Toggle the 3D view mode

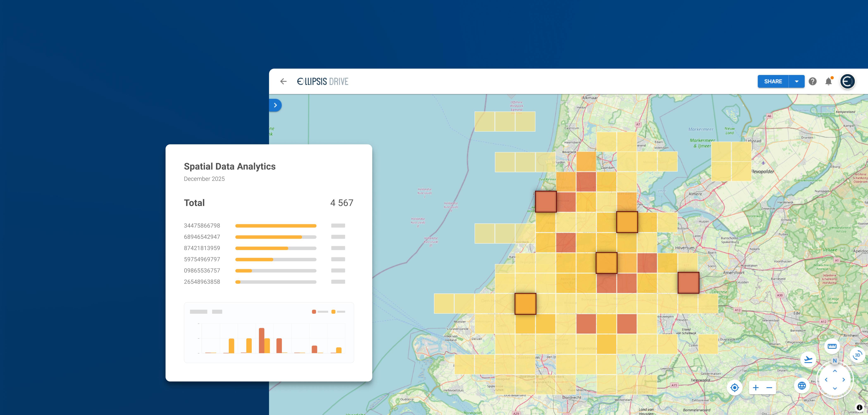coord(857,355)
